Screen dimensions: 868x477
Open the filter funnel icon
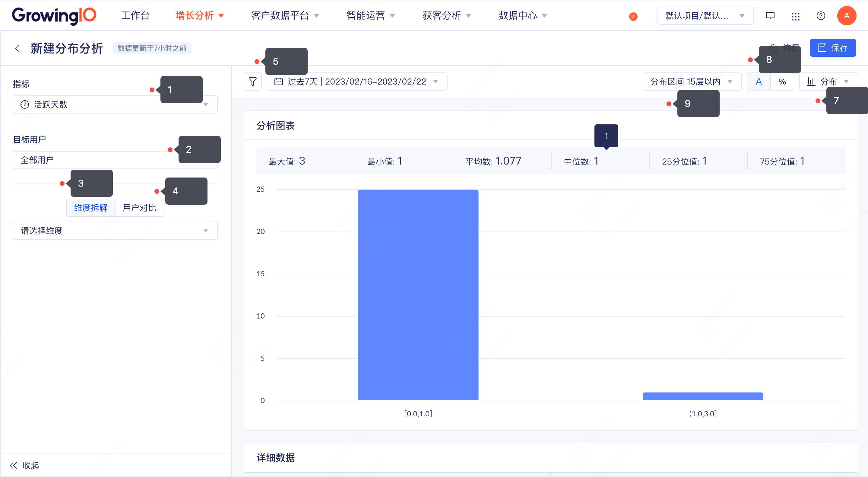[x=253, y=81]
